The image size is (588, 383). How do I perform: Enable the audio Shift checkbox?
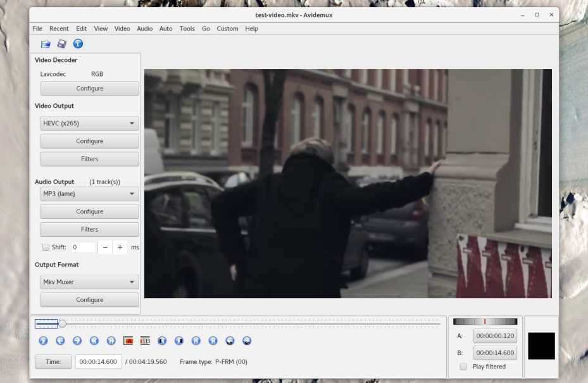[x=46, y=248]
